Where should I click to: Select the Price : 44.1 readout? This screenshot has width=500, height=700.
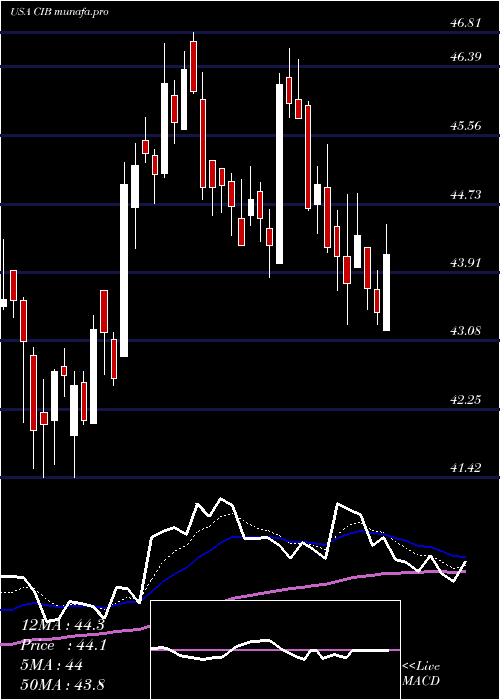coord(63,645)
